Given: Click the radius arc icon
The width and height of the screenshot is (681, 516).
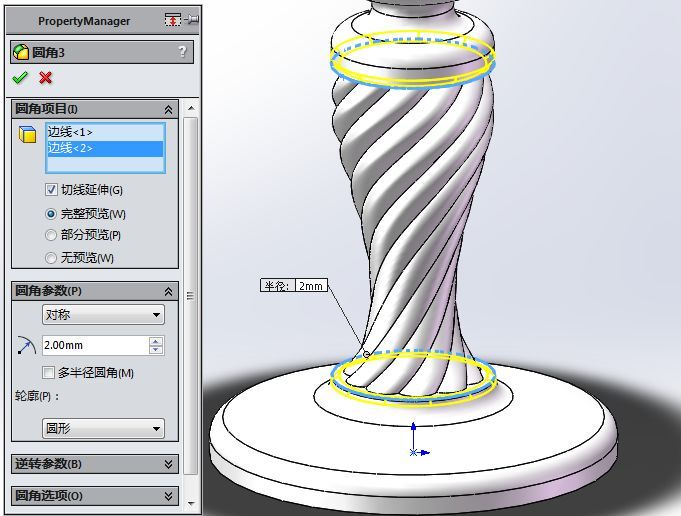Looking at the screenshot, I should pos(26,345).
